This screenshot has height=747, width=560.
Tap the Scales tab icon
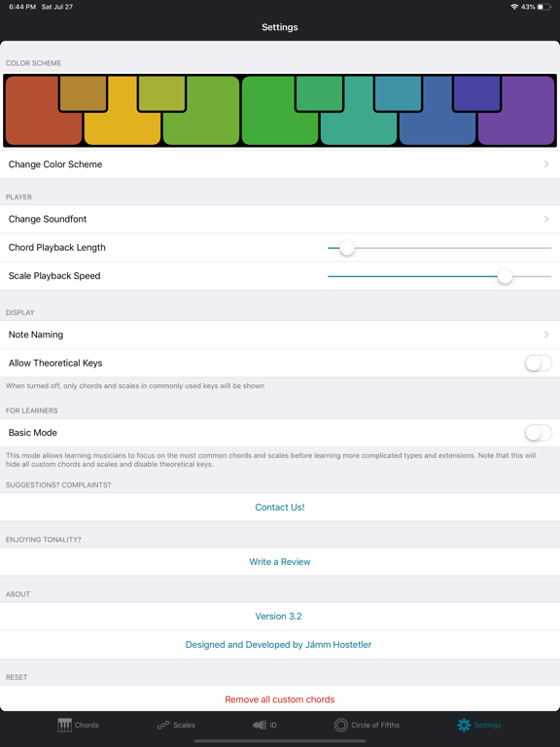pyautogui.click(x=163, y=725)
